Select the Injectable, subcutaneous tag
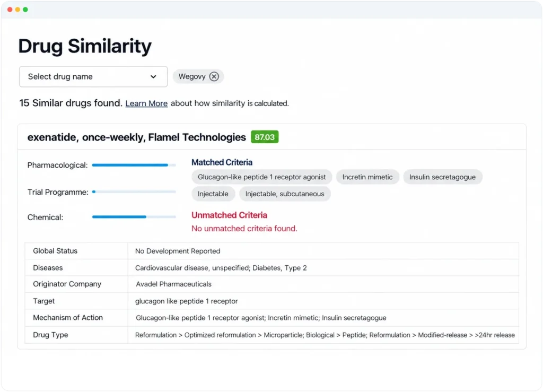 (x=285, y=194)
